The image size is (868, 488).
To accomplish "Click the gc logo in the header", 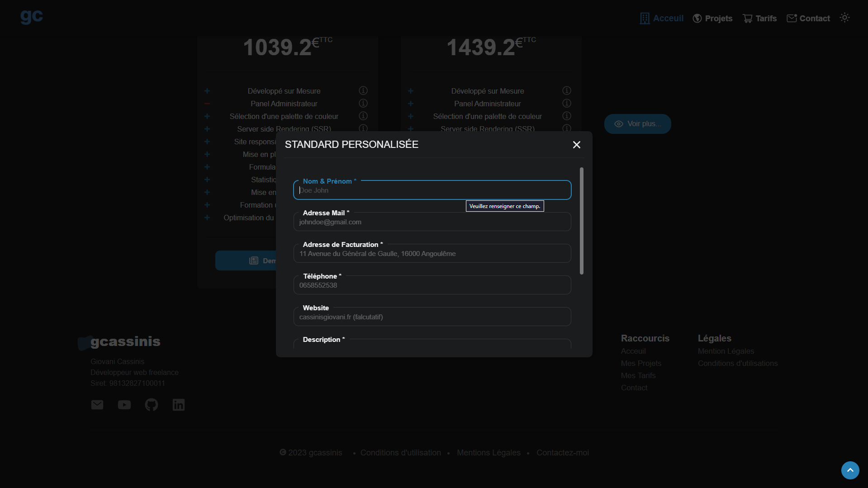I will tap(32, 17).
